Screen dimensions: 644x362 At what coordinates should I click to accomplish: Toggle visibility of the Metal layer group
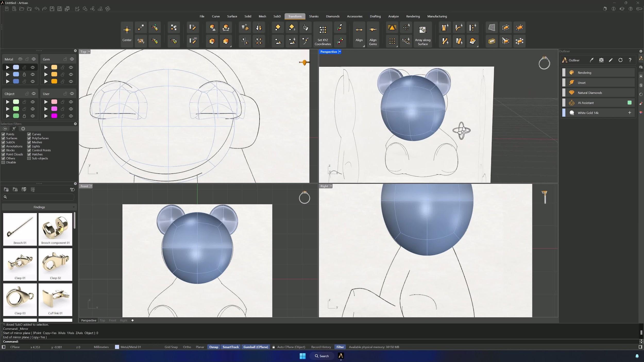33,59
